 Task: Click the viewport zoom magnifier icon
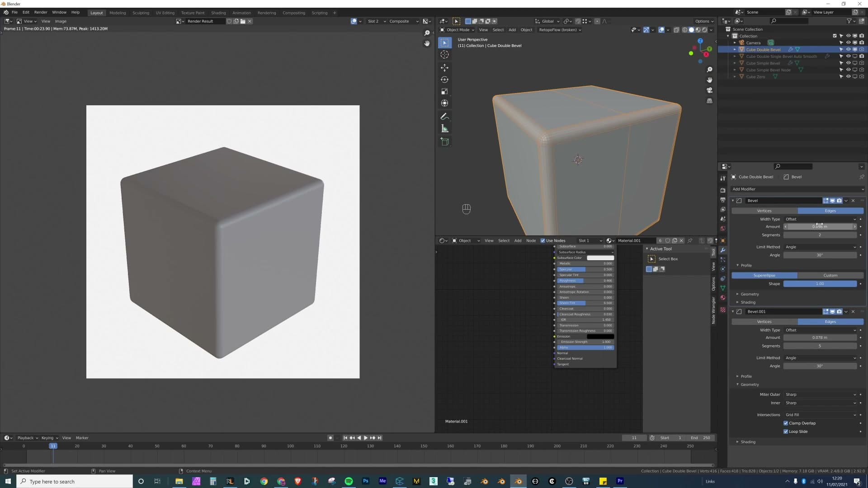click(x=709, y=70)
